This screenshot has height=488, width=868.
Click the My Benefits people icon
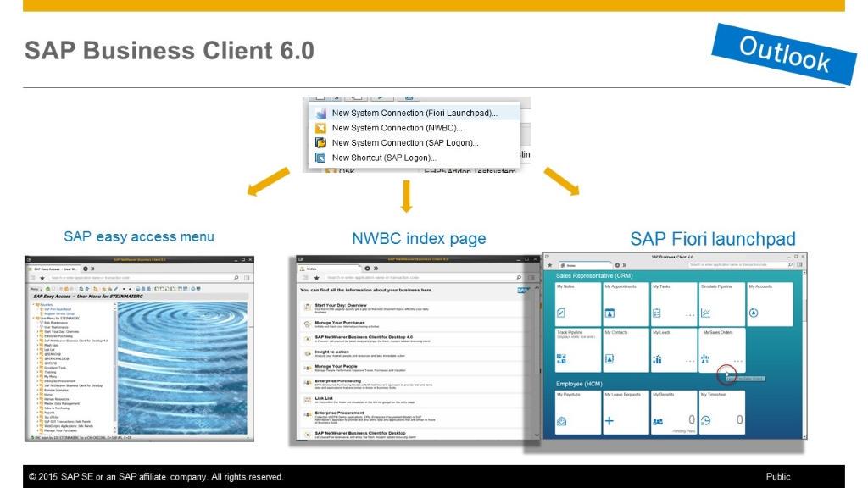658,422
